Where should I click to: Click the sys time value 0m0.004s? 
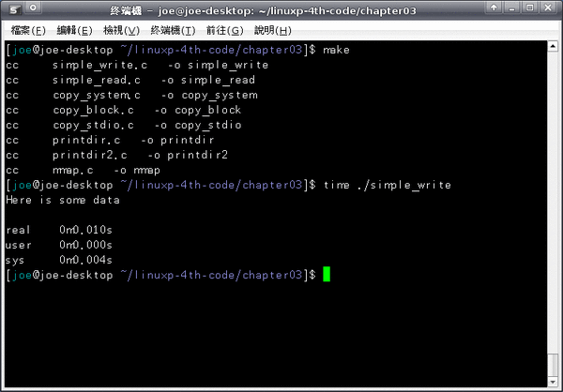point(85,260)
